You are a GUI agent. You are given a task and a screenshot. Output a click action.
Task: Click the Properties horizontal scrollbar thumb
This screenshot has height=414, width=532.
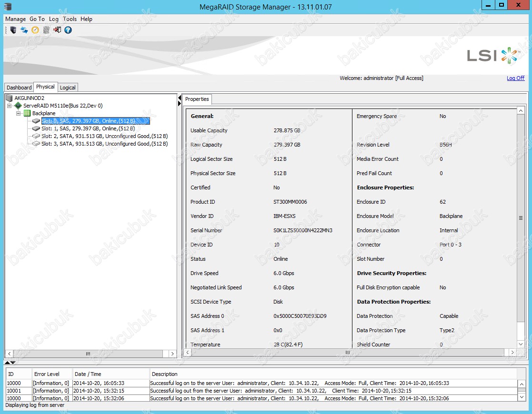pos(347,352)
